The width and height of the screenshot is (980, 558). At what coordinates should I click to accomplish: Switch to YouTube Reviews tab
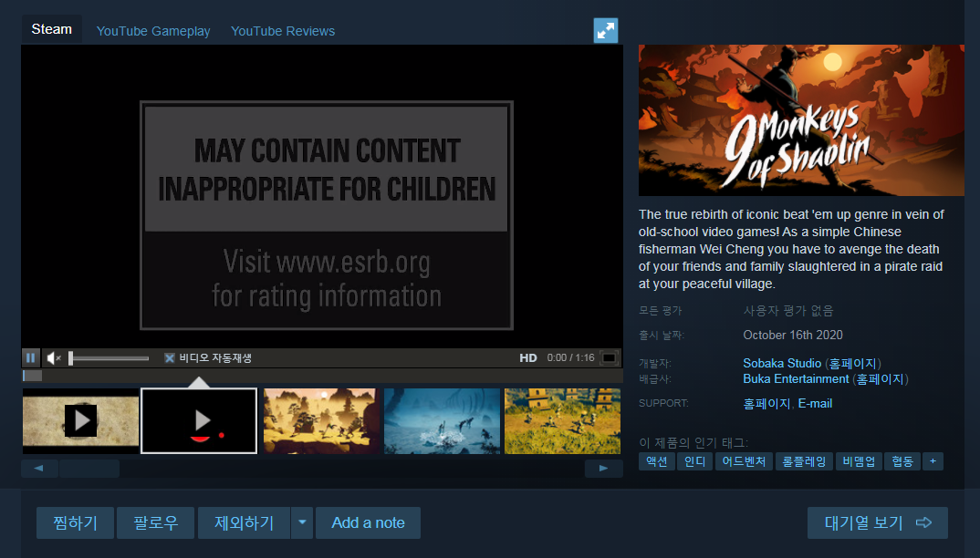[283, 31]
